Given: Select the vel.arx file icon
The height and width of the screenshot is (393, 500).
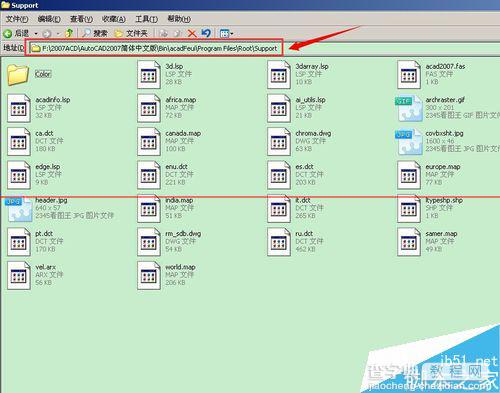Looking at the screenshot, I should pos(19,276).
